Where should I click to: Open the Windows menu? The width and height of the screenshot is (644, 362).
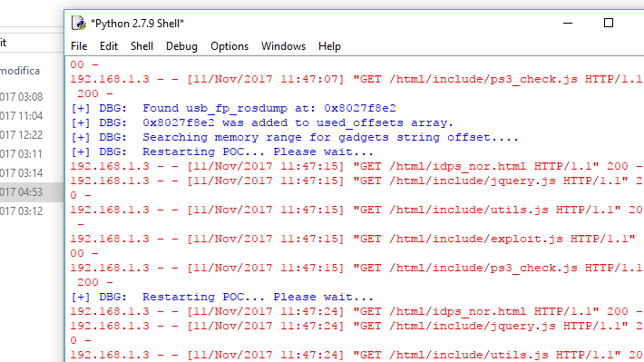[x=283, y=46]
